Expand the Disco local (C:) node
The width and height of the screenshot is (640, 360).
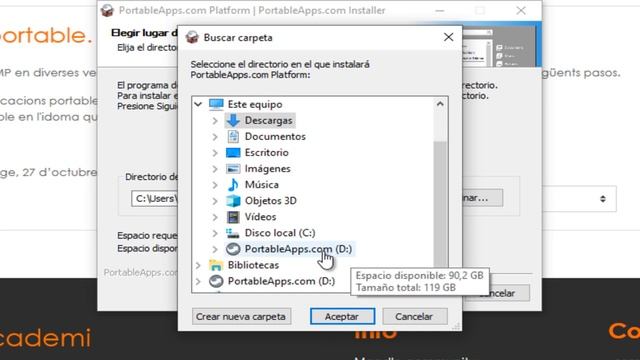(x=215, y=233)
